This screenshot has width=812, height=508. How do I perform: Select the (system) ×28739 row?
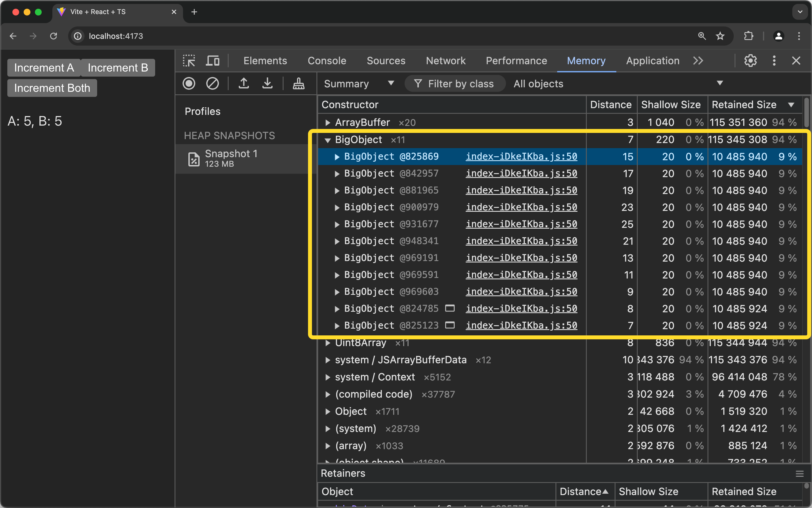point(560,429)
